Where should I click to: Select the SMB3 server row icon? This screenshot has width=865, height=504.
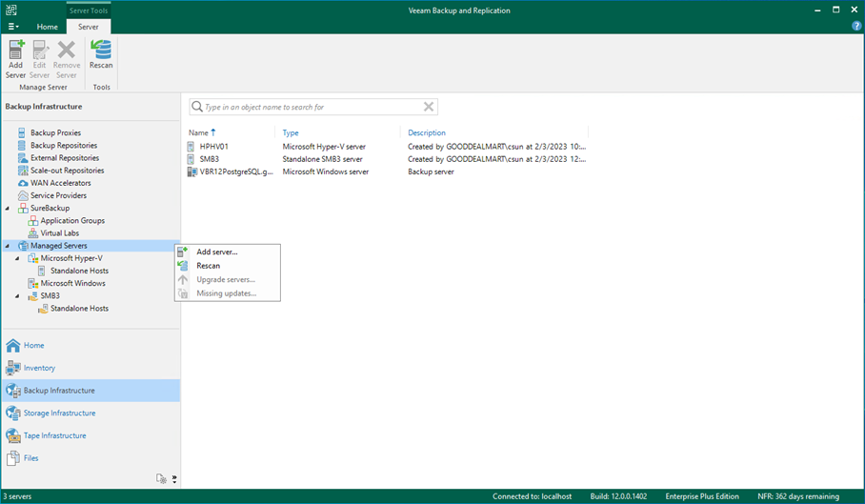191,159
